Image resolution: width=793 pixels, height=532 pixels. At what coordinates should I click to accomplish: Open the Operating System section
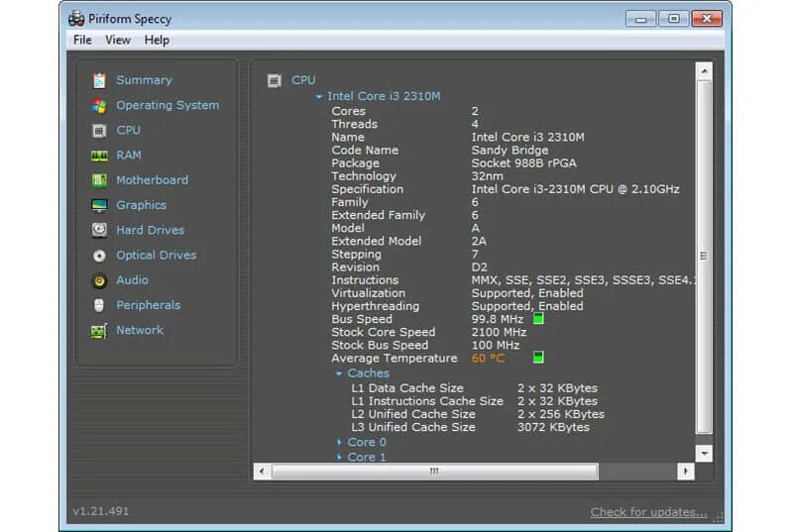coord(168,105)
